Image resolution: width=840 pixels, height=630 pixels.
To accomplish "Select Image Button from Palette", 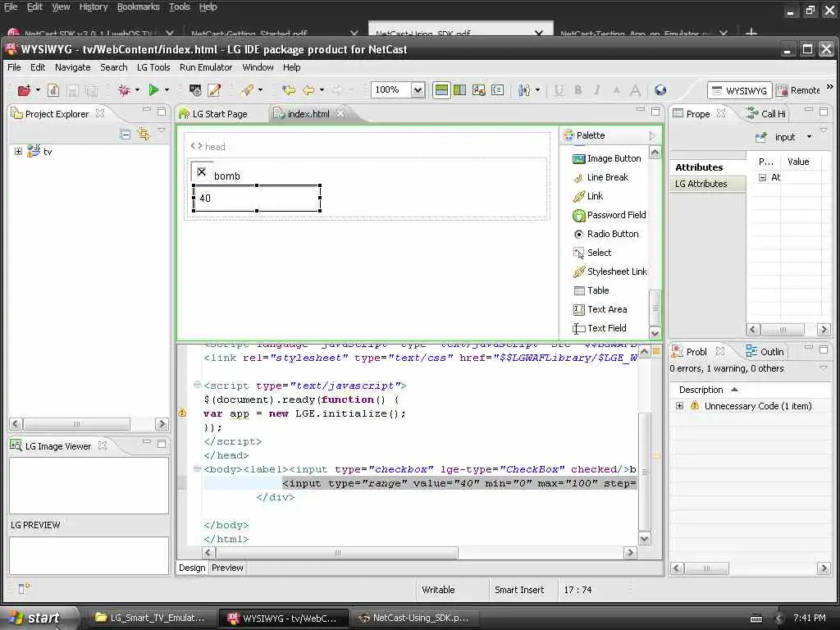I will pos(606,158).
